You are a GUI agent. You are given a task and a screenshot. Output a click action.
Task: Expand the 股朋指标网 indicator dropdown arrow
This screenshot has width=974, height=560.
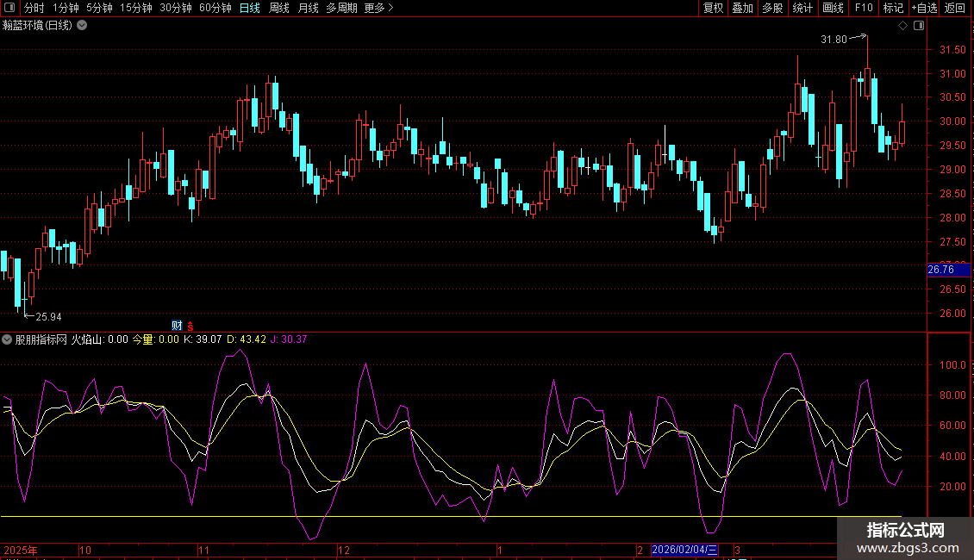[8, 339]
